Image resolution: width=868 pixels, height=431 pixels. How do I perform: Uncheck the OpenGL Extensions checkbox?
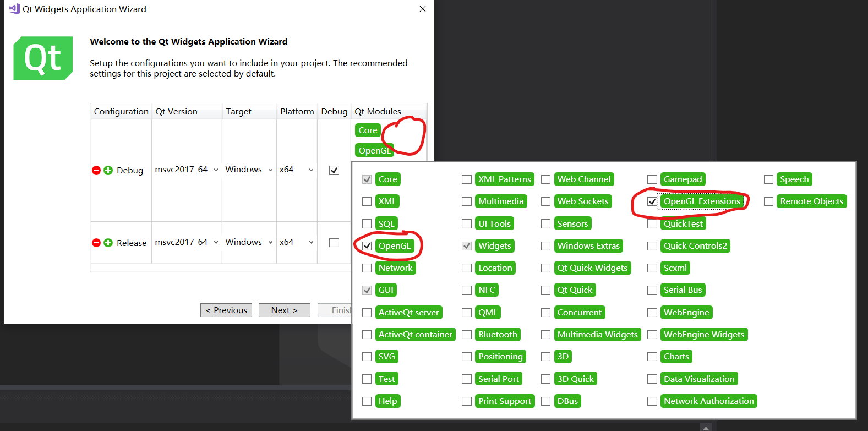pyautogui.click(x=652, y=201)
